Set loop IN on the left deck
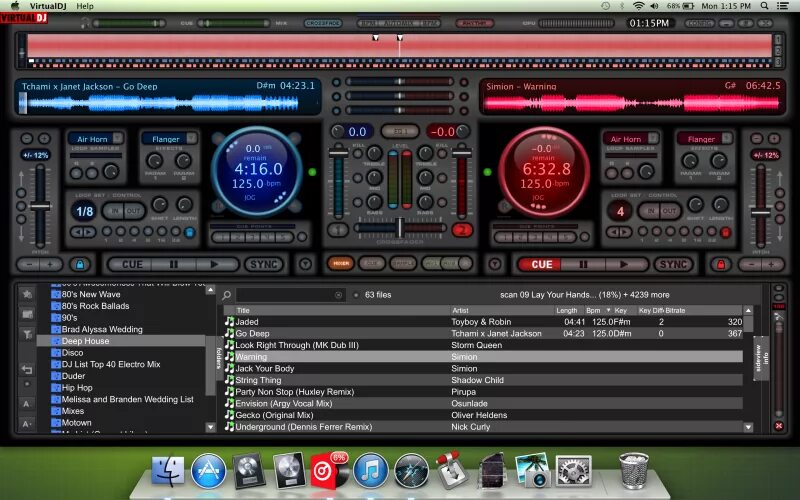This screenshot has height=500, width=800. click(x=115, y=211)
